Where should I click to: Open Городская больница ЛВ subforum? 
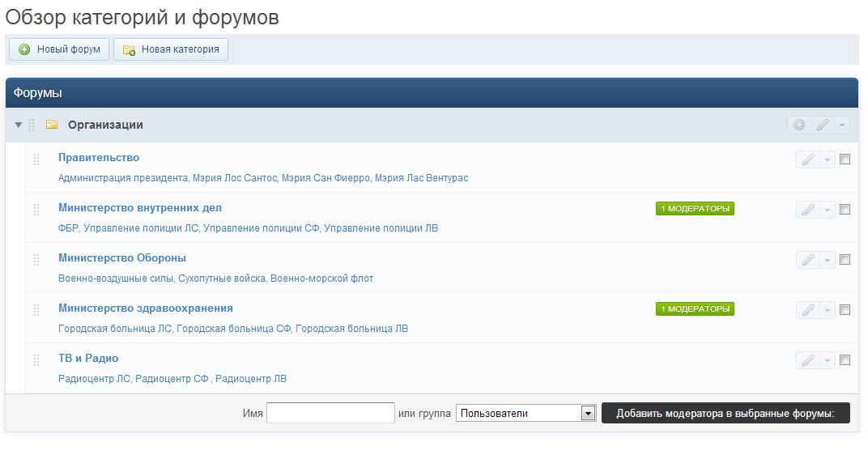click(x=351, y=329)
